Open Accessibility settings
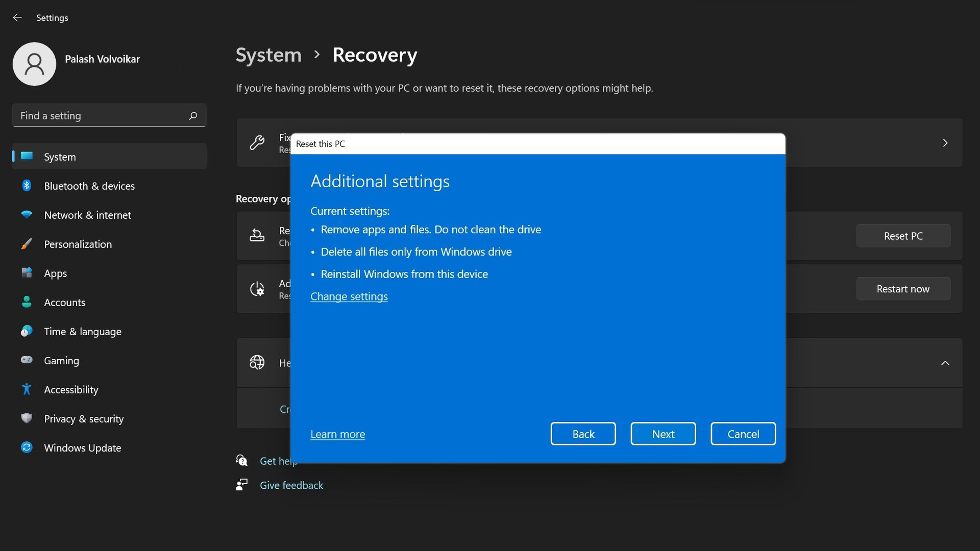980x551 pixels. [x=70, y=390]
